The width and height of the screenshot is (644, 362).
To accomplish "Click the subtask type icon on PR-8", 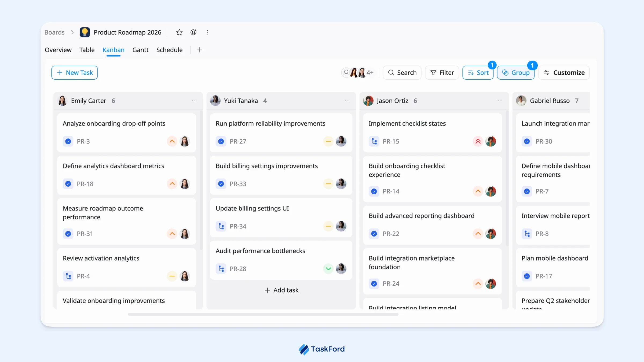I will [x=527, y=234].
